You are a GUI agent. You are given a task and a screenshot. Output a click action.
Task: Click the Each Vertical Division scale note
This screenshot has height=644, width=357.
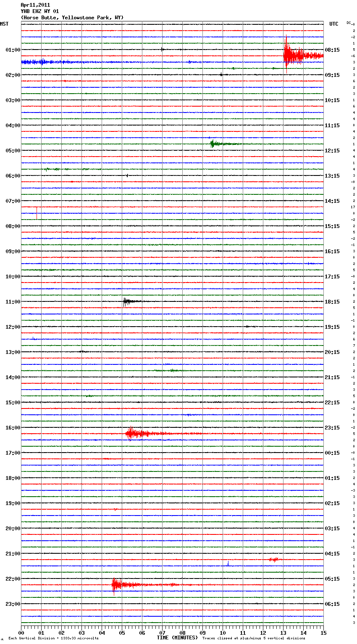tap(53, 638)
